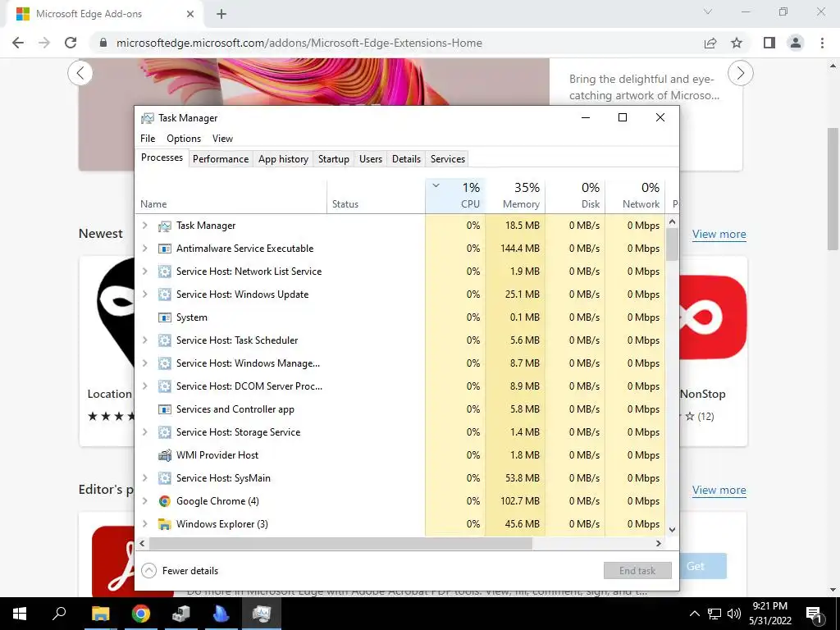Screen dimensions: 840x630
Task: Toggle the browser side panel icon
Action: (769, 43)
